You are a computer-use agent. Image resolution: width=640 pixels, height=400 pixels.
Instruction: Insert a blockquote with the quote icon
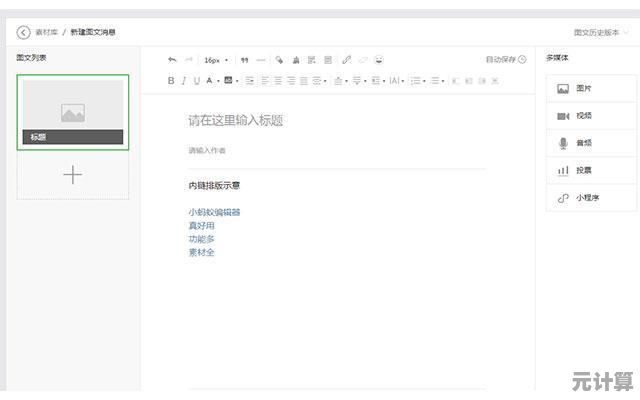pos(244,60)
